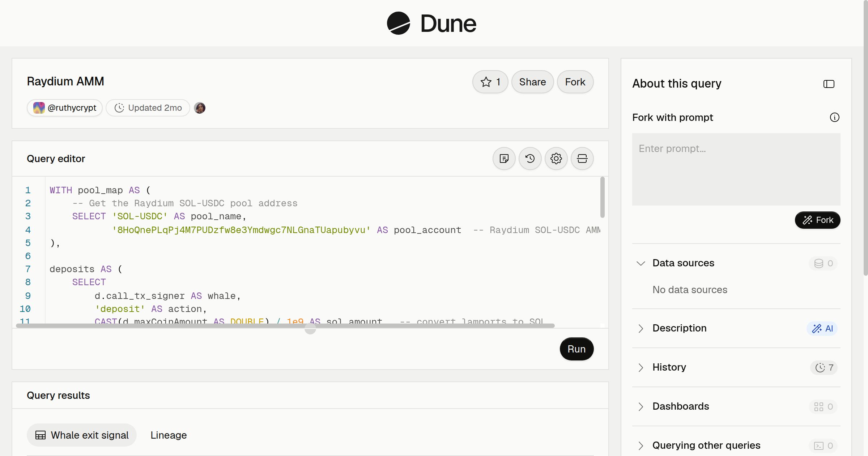The width and height of the screenshot is (868, 456).
Task: Toggle the About this query sidebar panel
Action: [829, 84]
